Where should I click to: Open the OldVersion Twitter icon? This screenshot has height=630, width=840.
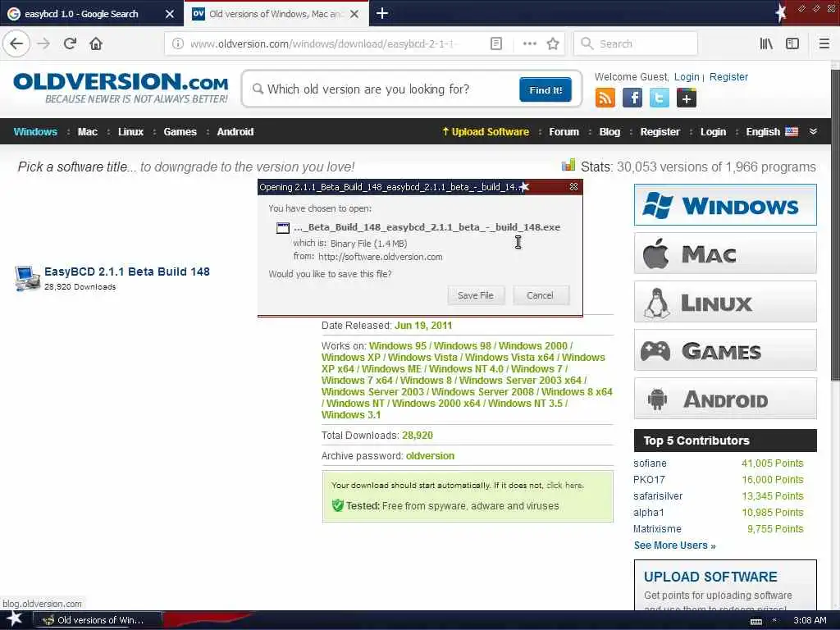659,98
